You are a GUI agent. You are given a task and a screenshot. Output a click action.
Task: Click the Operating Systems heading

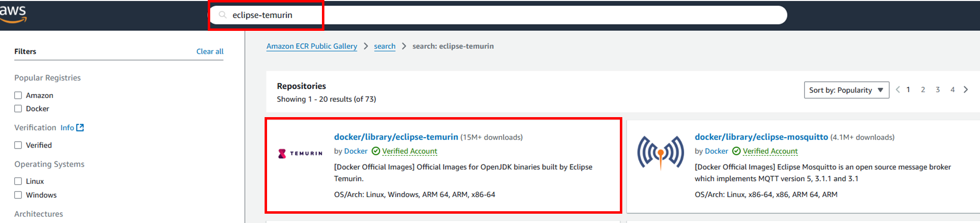pos(49,164)
